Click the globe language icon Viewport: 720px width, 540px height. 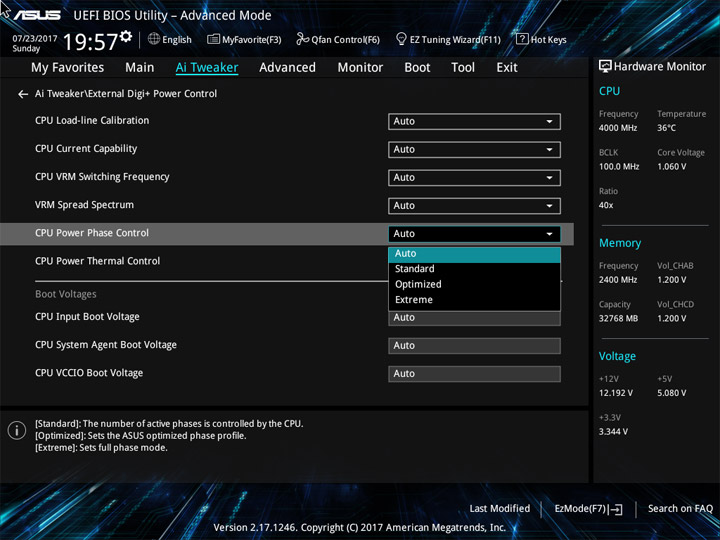154,39
